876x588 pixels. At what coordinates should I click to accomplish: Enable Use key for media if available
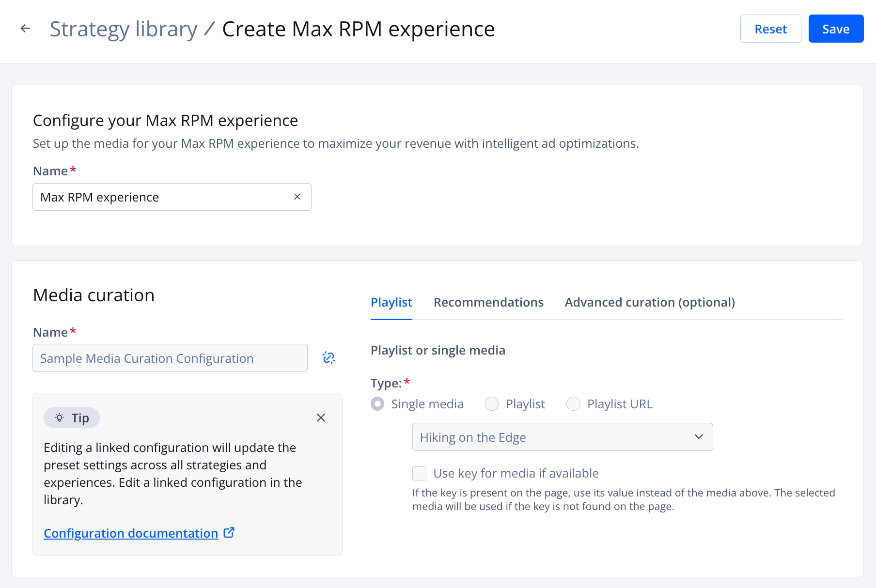pos(419,473)
